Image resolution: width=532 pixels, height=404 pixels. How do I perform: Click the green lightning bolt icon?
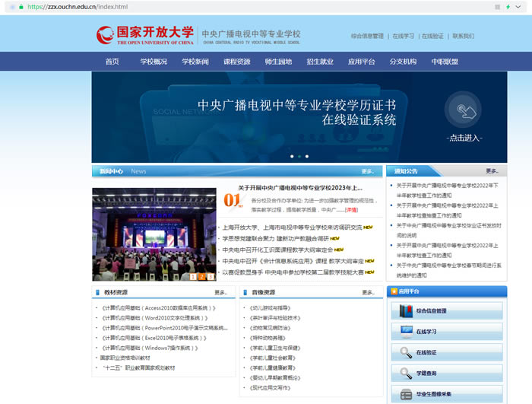point(508,7)
